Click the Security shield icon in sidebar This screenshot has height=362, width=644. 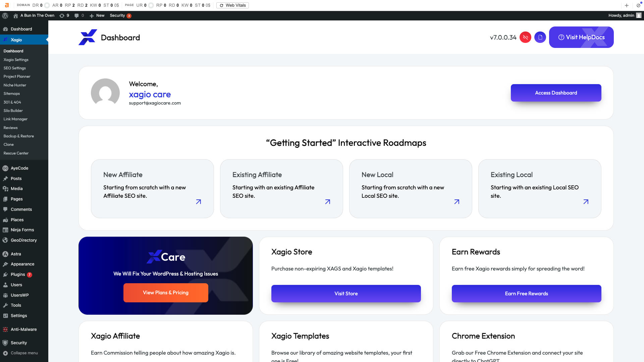(5, 343)
